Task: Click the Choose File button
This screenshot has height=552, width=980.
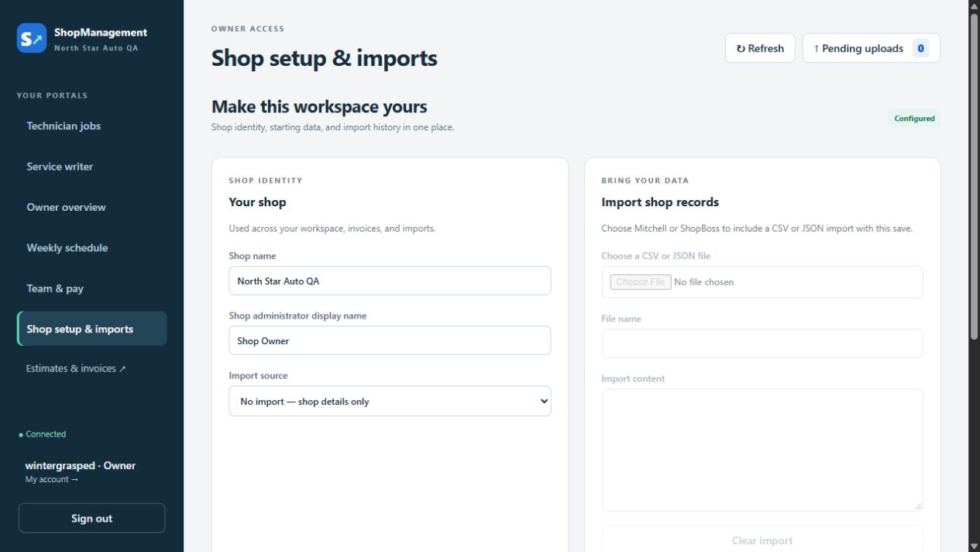Action: 641,282
